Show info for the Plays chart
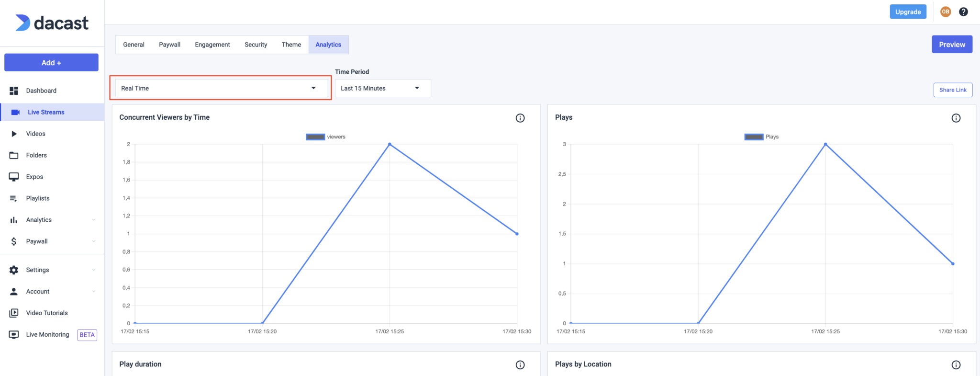The height and width of the screenshot is (376, 980). (956, 118)
